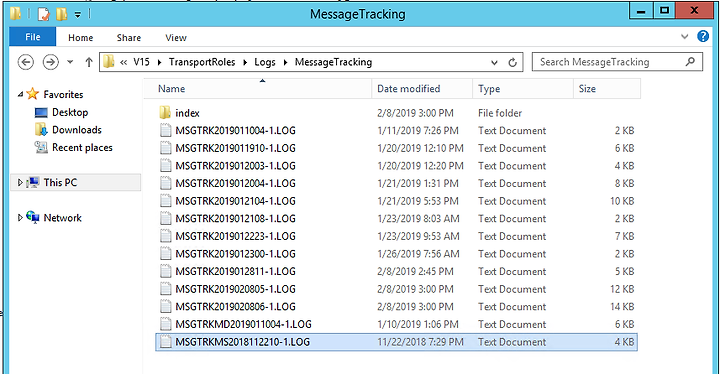Open Customize Quick Access Toolbar dropdown

(78, 15)
